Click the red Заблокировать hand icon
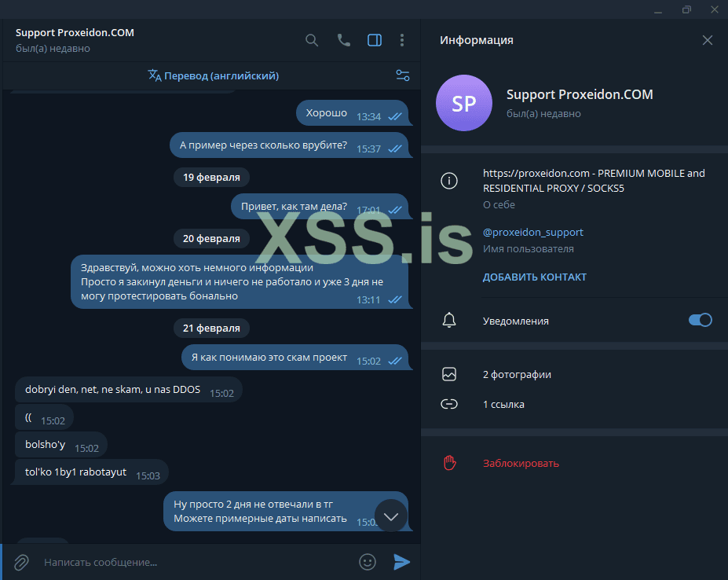728x580 pixels. tap(449, 463)
